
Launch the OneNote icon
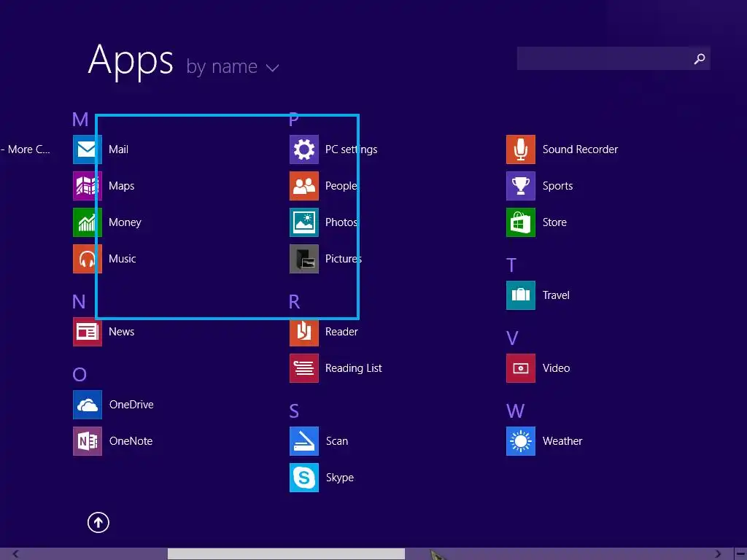88,441
